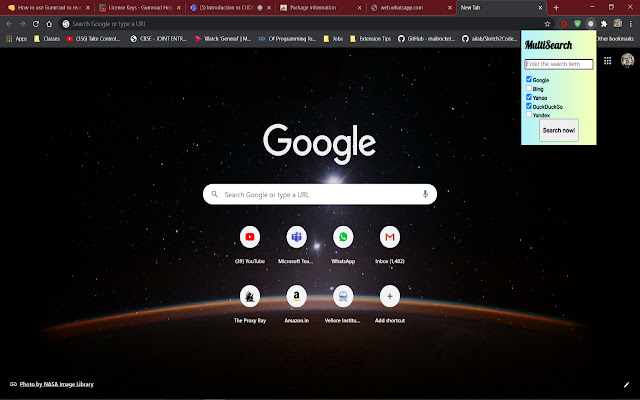Click the address bar URL field

[x=302, y=24]
